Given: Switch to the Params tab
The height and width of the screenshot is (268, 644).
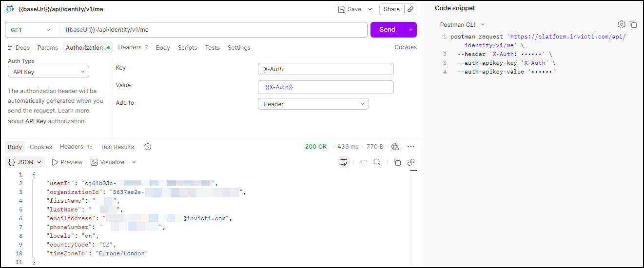Looking at the screenshot, I should point(48,48).
